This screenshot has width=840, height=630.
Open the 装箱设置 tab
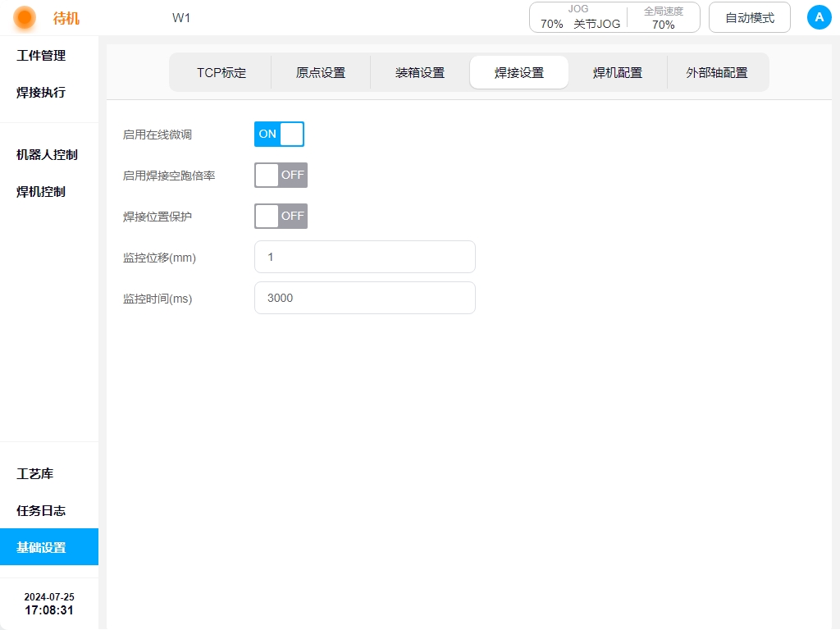pos(420,72)
